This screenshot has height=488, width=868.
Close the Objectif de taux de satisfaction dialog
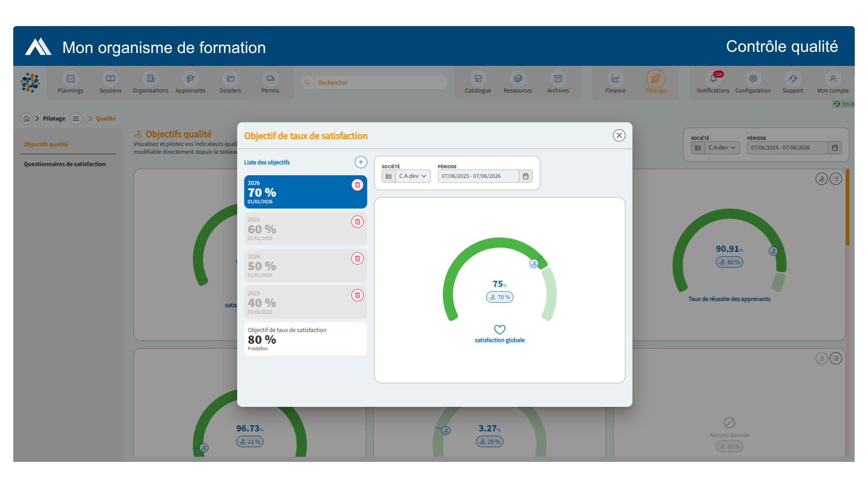[x=619, y=135]
